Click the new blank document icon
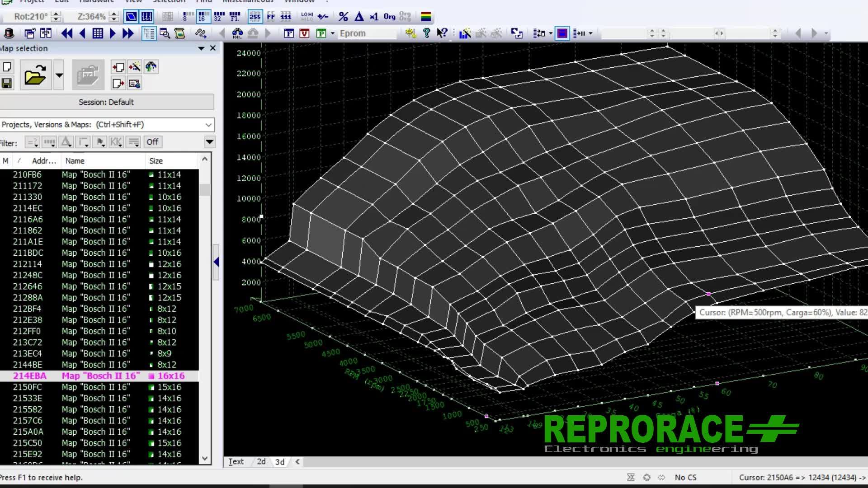The height and width of the screenshot is (488, 868). click(x=7, y=67)
